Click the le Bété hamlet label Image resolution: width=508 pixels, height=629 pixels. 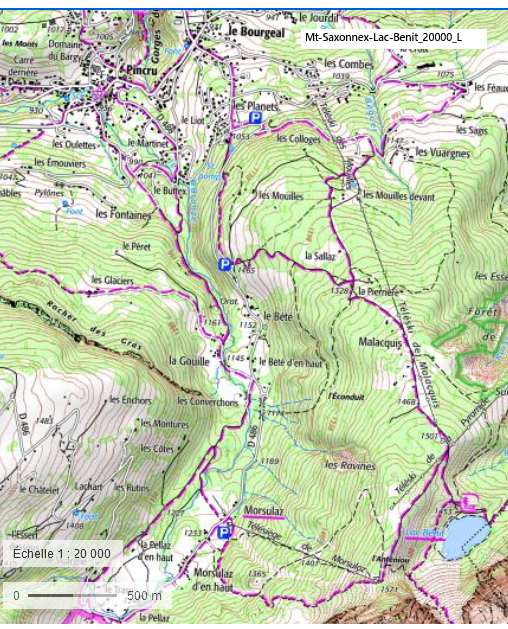(278, 316)
